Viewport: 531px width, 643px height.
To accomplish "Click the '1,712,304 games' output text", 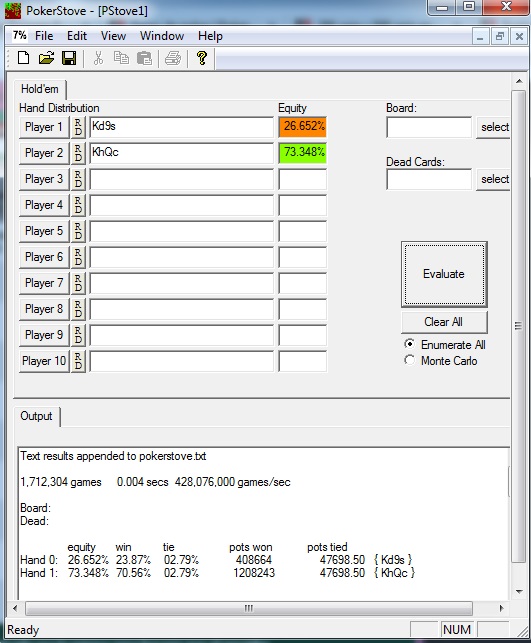I will [61, 482].
